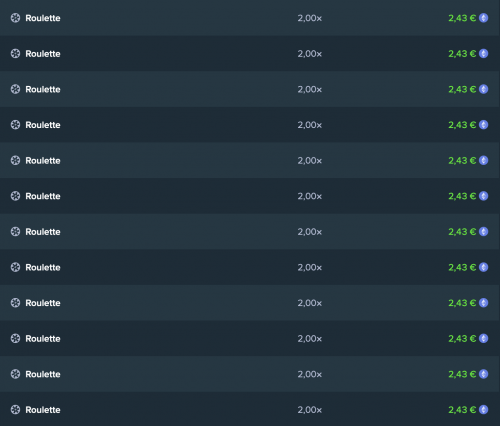Click the roulette wheel icon in the fifth row

tap(15, 160)
